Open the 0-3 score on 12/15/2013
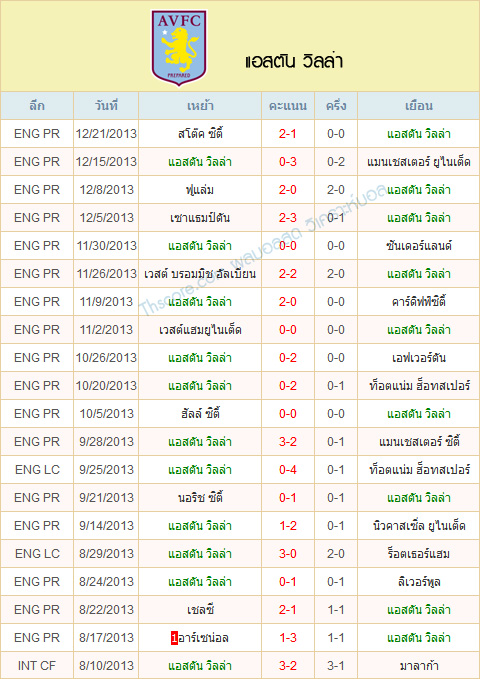This screenshot has width=480, height=679. click(x=288, y=162)
